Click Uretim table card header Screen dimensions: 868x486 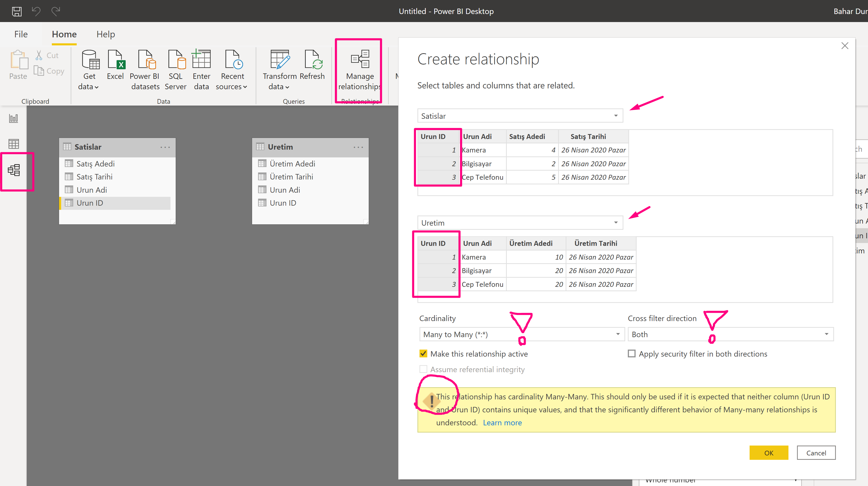[310, 147]
